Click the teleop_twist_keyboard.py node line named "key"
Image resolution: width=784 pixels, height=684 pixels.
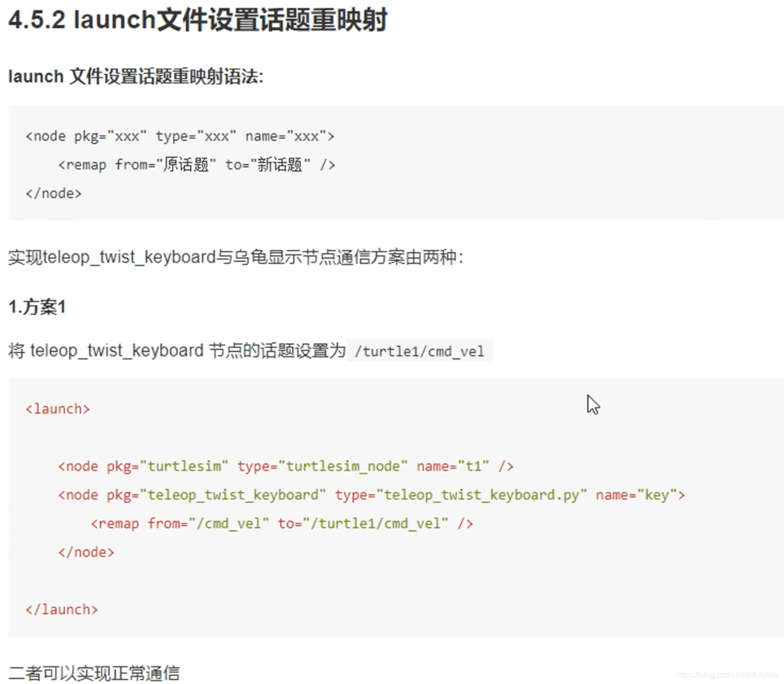[371, 495]
